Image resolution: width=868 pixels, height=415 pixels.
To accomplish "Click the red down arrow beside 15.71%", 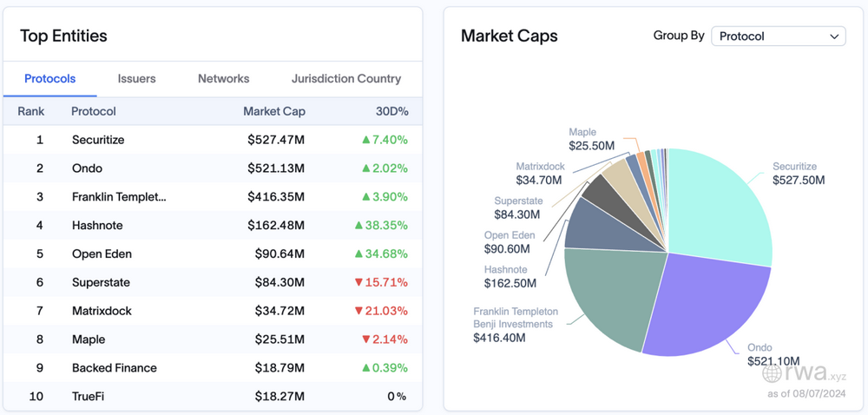I will [358, 283].
